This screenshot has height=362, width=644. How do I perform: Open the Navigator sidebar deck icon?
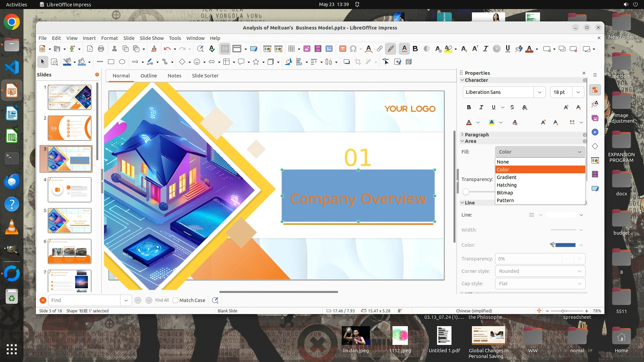click(x=595, y=132)
